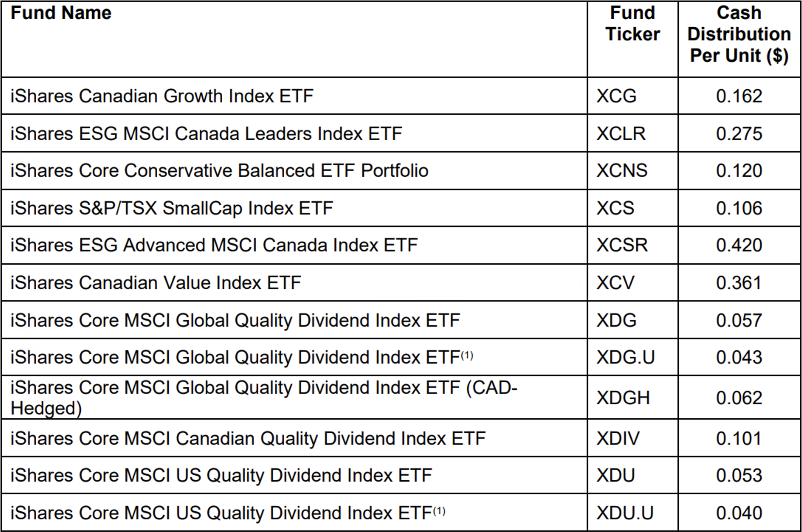
Task: Click the XCLR ticker cell
Action: tap(621, 134)
